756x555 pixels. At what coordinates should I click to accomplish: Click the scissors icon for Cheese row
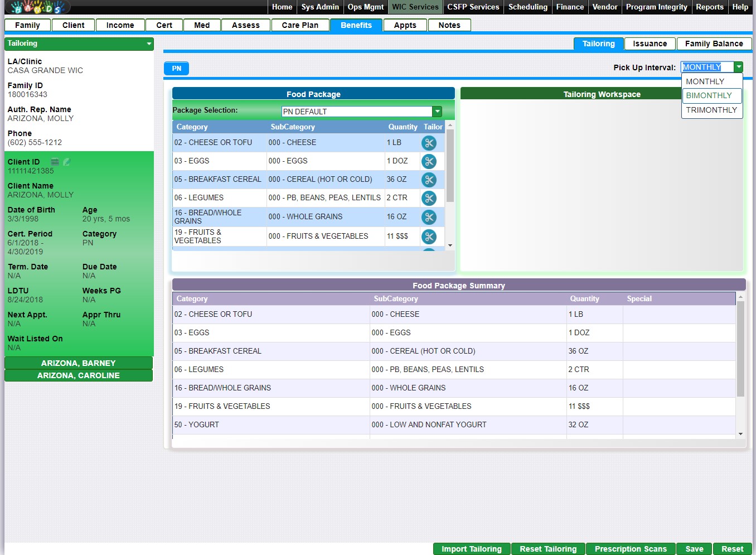[x=429, y=143]
